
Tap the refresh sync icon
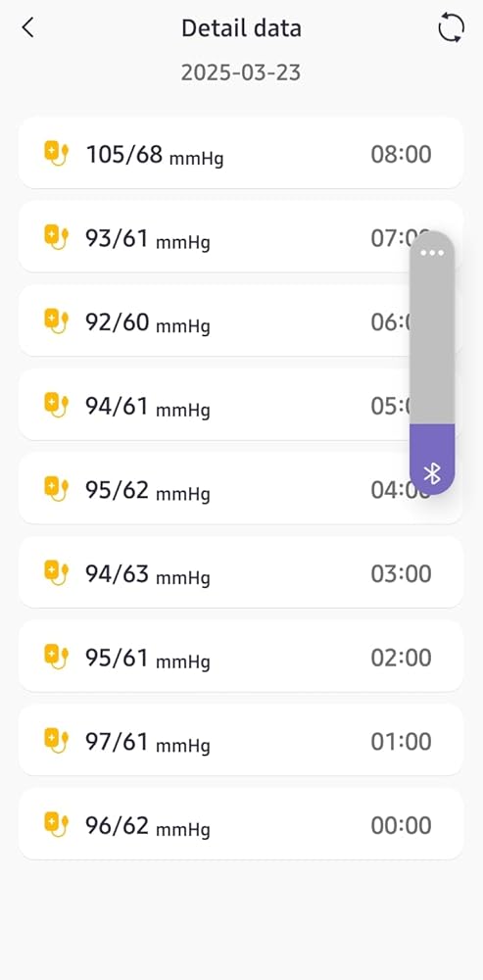point(451,28)
